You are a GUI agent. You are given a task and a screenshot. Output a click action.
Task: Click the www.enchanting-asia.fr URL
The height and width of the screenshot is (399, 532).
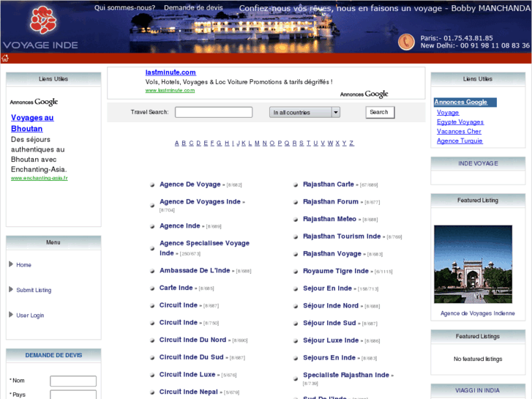click(40, 178)
